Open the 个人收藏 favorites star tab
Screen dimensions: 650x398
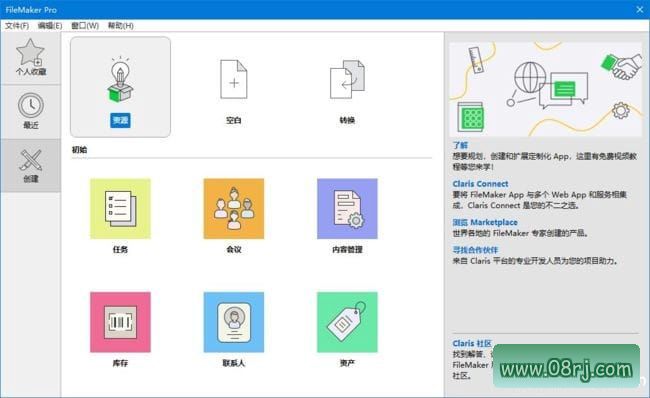pyautogui.click(x=31, y=58)
